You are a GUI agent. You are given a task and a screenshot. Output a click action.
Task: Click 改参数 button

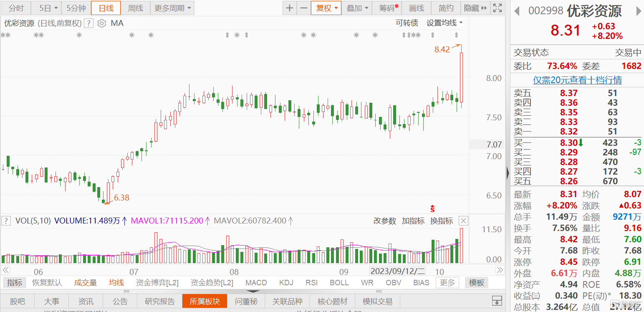[384, 221]
